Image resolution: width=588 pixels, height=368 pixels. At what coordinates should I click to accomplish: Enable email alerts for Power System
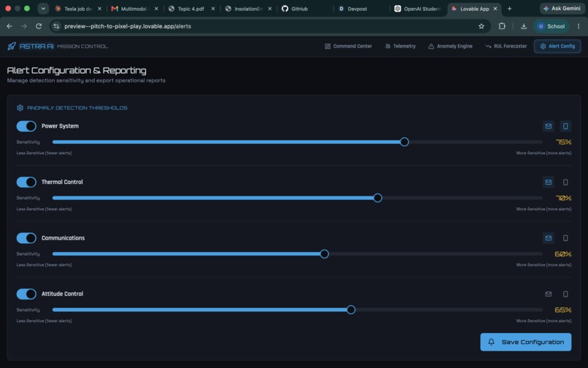[x=549, y=126]
